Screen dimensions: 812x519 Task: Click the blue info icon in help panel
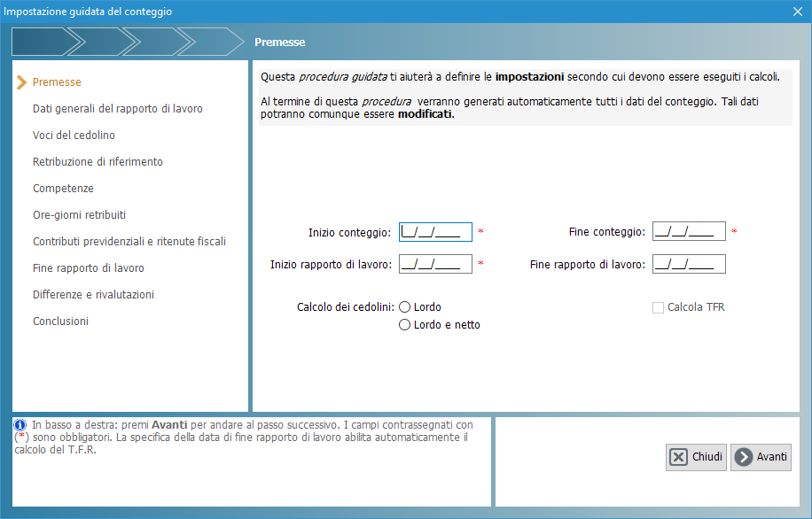click(x=20, y=425)
